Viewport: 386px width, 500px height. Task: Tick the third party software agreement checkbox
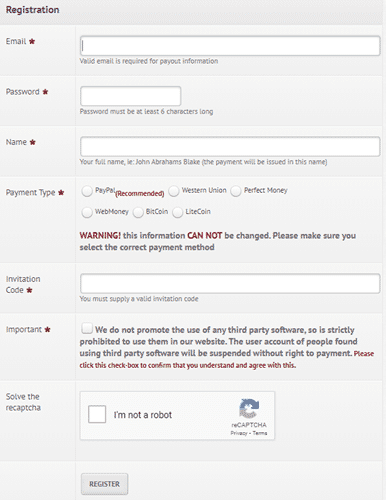point(87,328)
